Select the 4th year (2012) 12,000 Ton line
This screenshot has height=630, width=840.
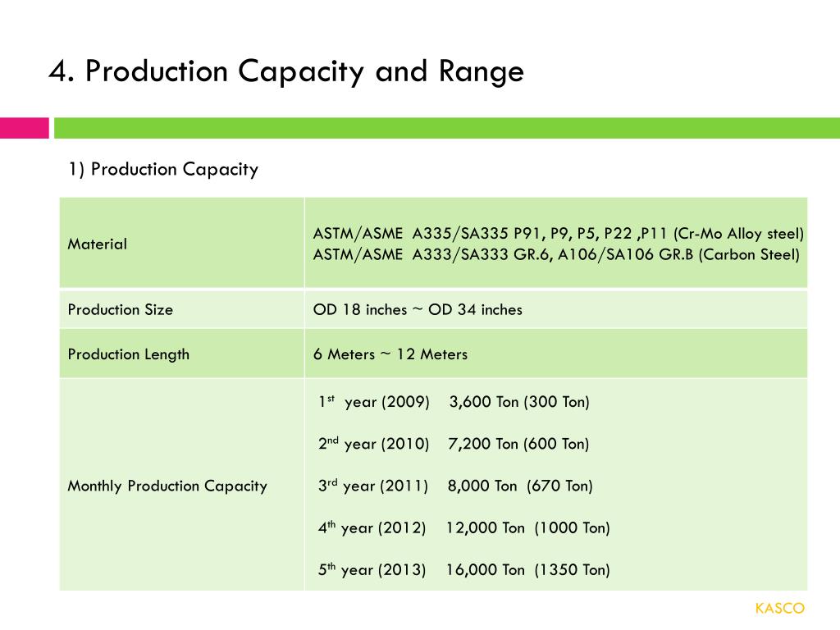click(x=464, y=527)
